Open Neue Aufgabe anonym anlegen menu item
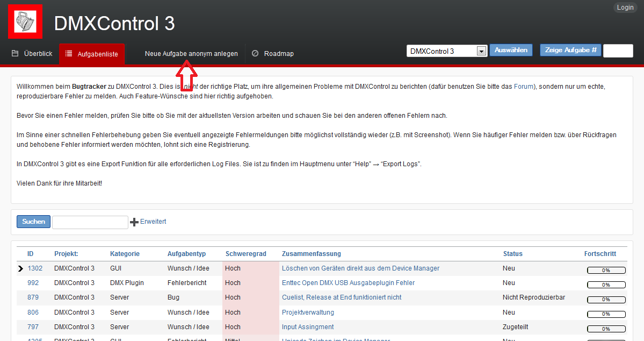The image size is (644, 341). point(191,54)
